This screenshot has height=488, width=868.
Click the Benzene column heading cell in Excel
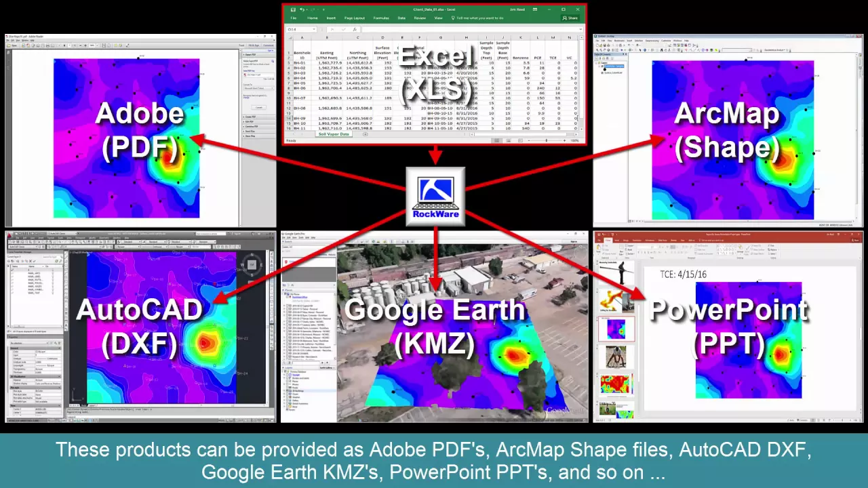pos(521,58)
